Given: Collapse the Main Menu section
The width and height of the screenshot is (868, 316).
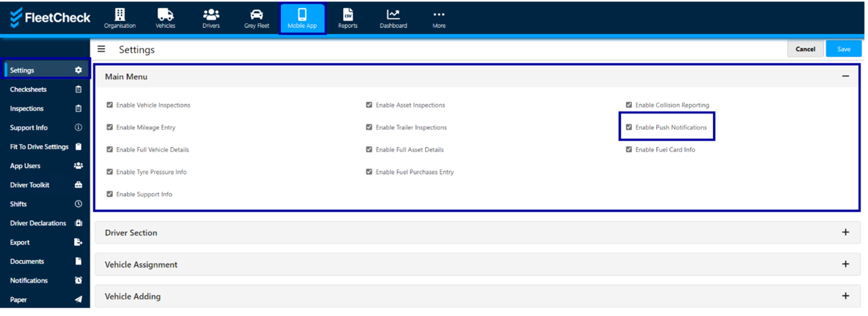Looking at the screenshot, I should pyautogui.click(x=845, y=77).
